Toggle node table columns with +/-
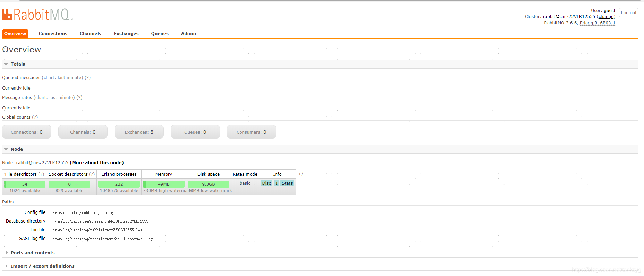 [x=302, y=174]
